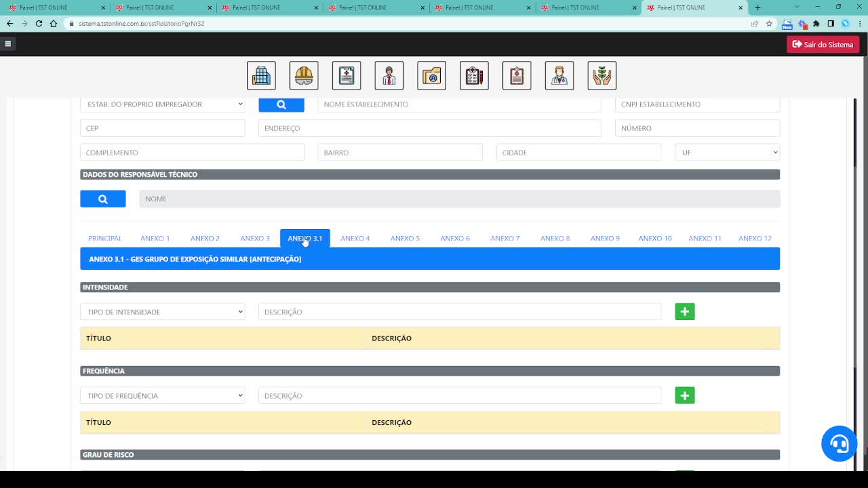Focus the Número field

pyautogui.click(x=697, y=128)
